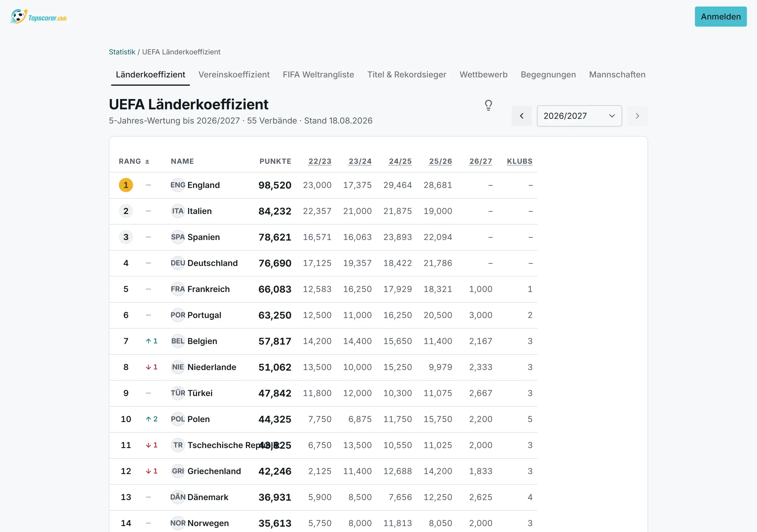This screenshot has height=532, width=757.
Task: Click the ITA country badge
Action: tap(178, 211)
